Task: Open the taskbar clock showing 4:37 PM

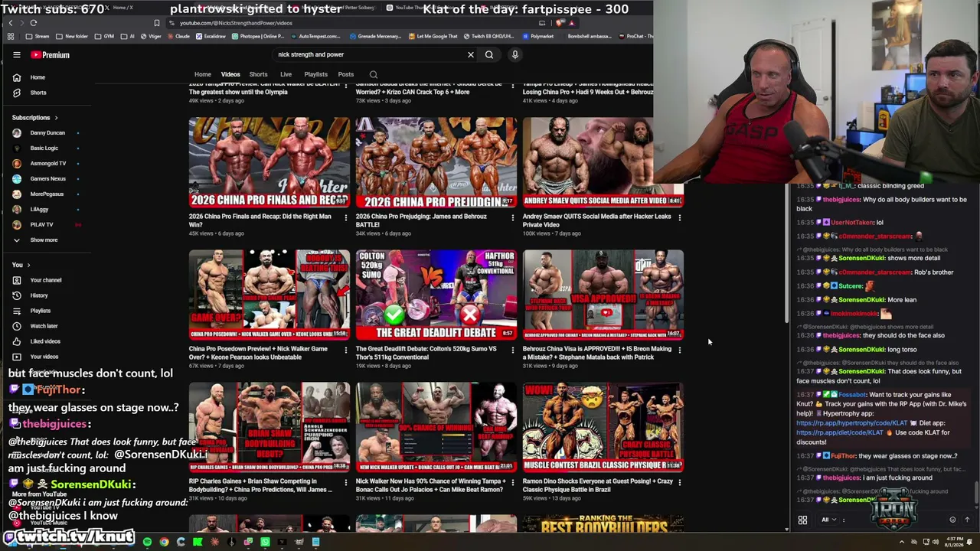Action: pos(955,542)
